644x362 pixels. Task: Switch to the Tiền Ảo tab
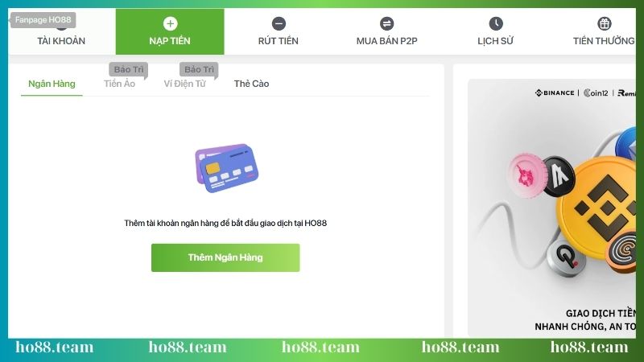tap(119, 84)
